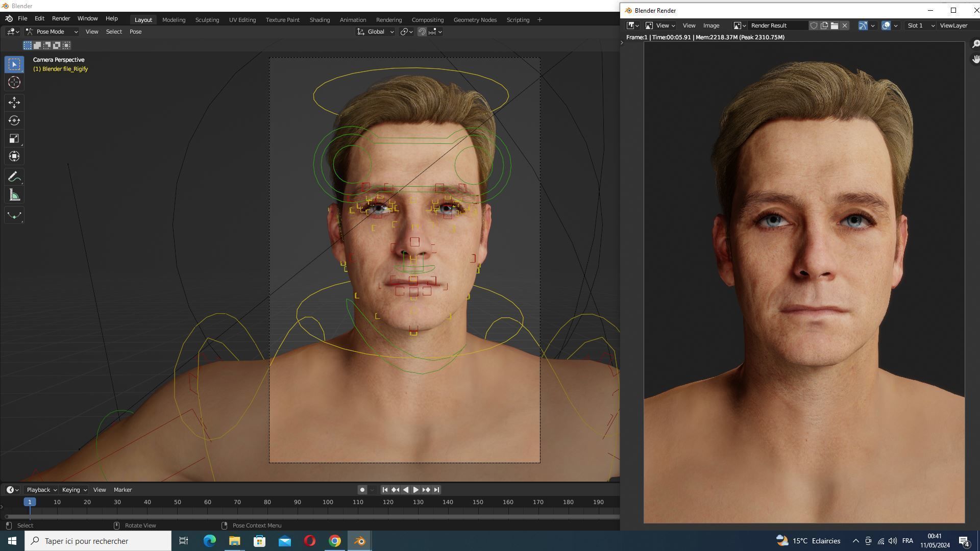Click the pan hand icon in render window

click(975, 59)
